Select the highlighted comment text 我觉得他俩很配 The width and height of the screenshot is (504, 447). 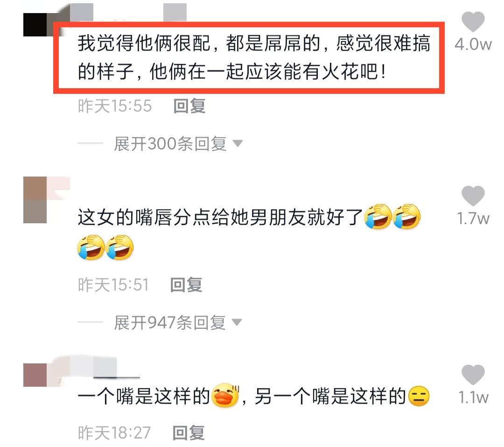coord(144,43)
